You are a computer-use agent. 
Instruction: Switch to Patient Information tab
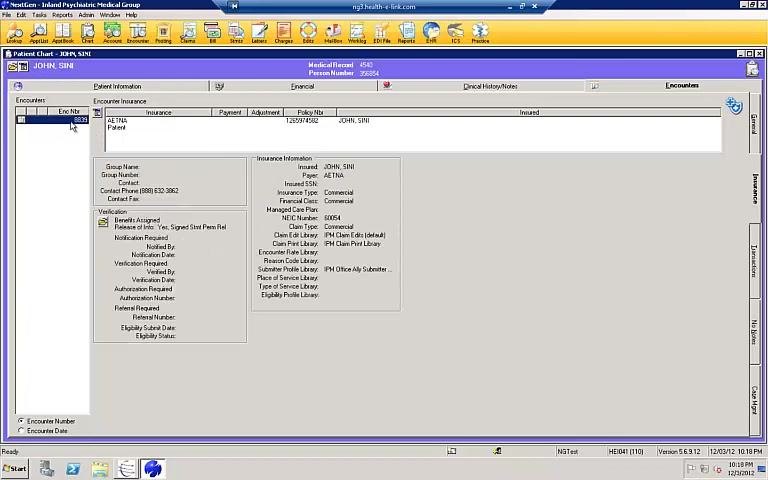pyautogui.click(x=117, y=86)
